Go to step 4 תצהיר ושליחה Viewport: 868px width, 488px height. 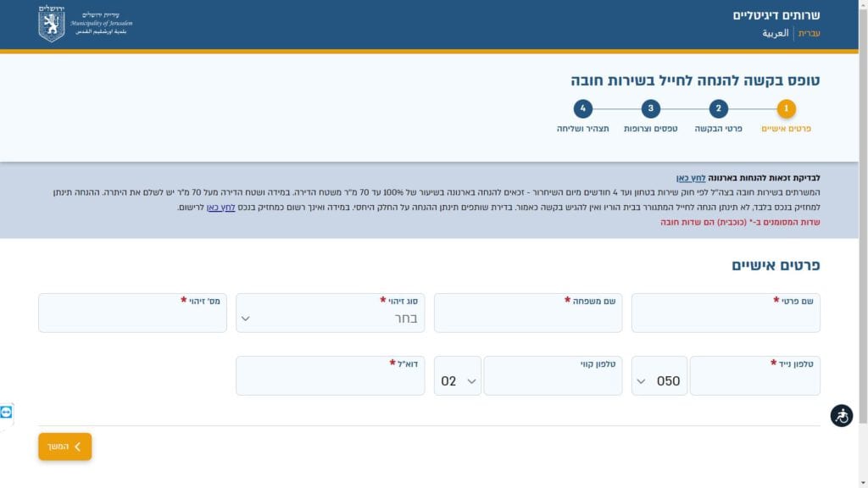(582, 108)
